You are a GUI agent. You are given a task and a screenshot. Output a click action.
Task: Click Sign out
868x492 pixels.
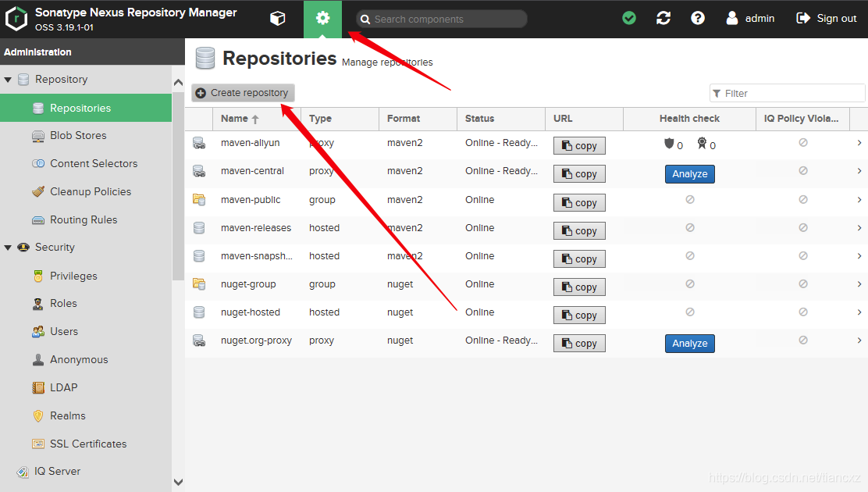click(x=826, y=18)
